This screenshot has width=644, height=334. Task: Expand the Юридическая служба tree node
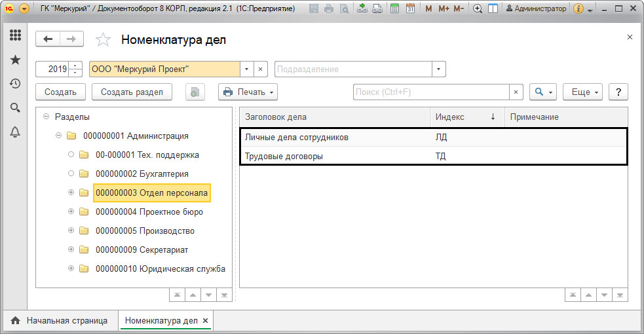(71, 269)
